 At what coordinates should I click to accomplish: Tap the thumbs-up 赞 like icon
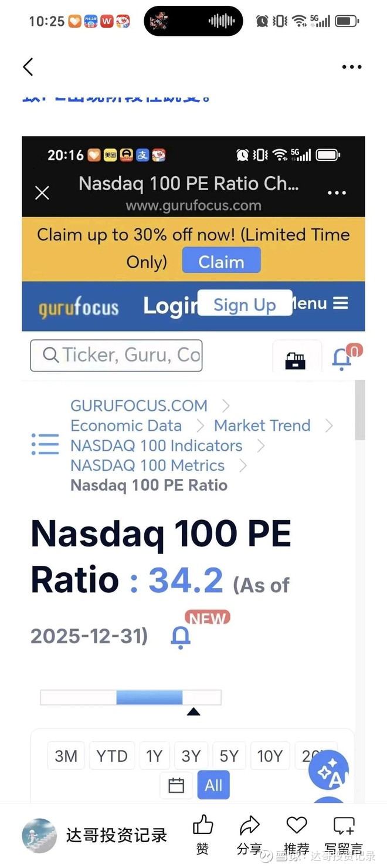point(202,826)
